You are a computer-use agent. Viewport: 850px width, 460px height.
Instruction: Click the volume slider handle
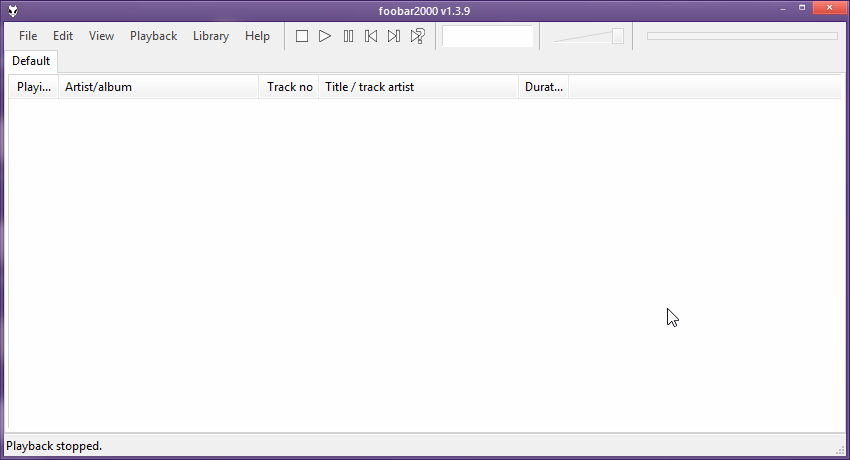coord(618,36)
